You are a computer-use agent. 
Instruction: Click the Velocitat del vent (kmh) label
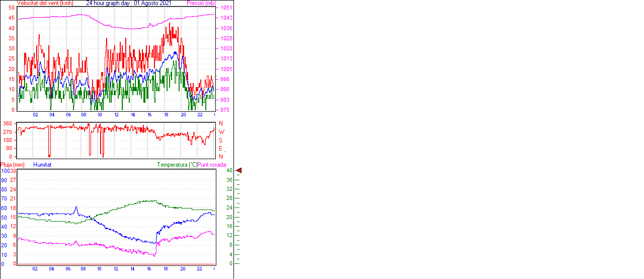(x=45, y=3)
